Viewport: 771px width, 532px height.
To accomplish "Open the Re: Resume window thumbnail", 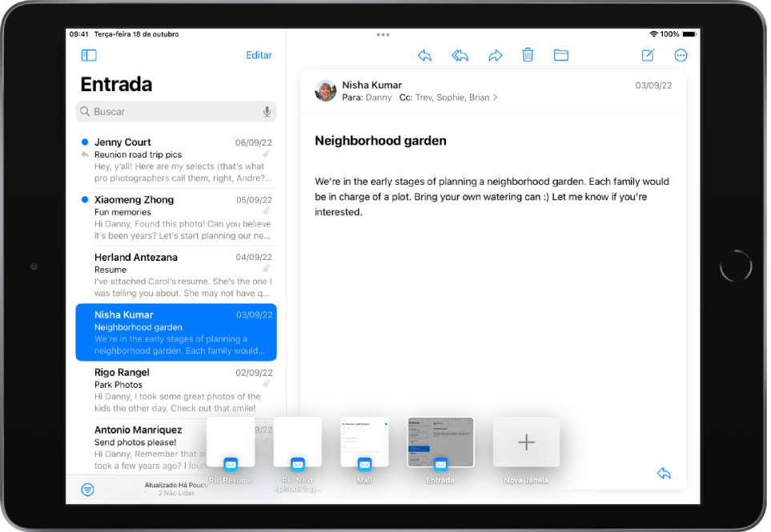I will point(231,442).
